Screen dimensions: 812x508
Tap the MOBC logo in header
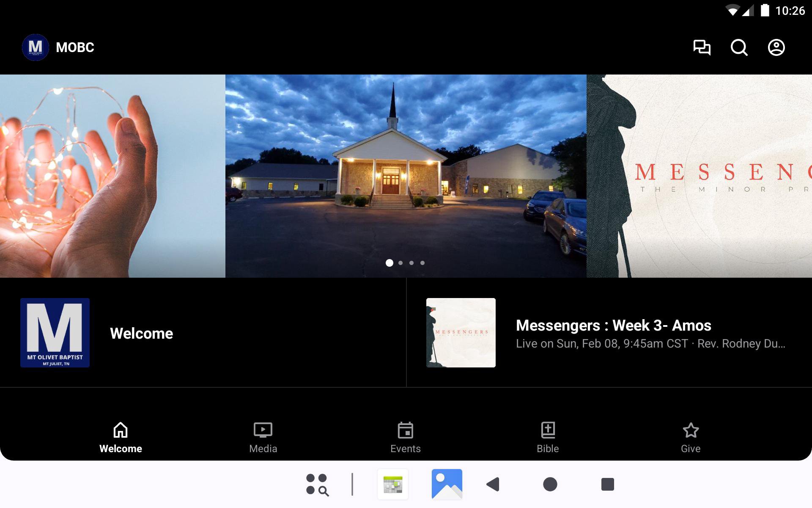point(36,47)
